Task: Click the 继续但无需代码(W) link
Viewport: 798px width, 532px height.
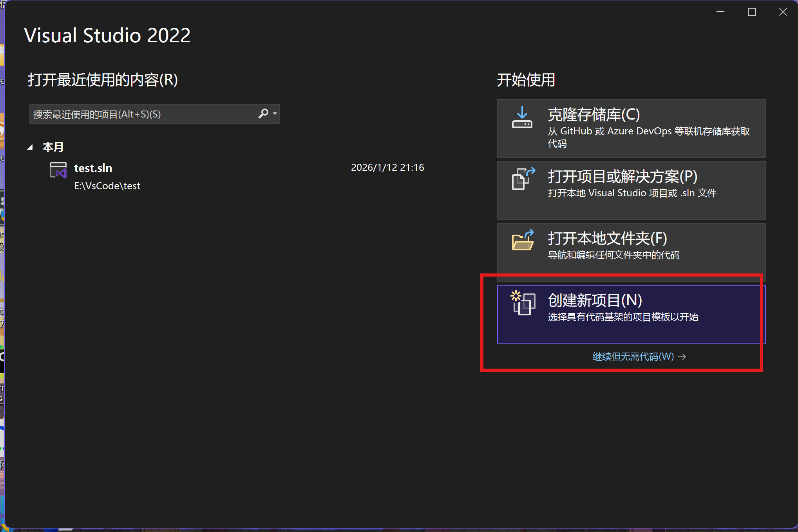Action: (x=639, y=356)
